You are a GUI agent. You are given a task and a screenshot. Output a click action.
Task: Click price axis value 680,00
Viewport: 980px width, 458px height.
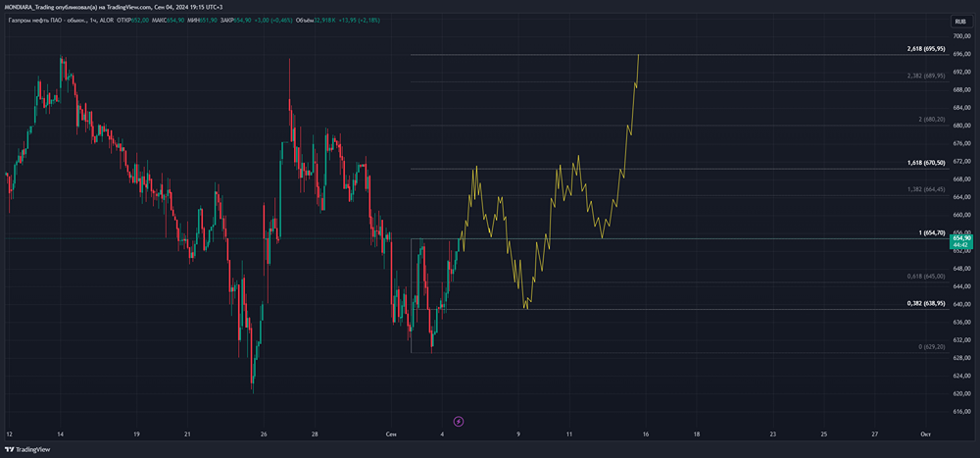point(960,126)
